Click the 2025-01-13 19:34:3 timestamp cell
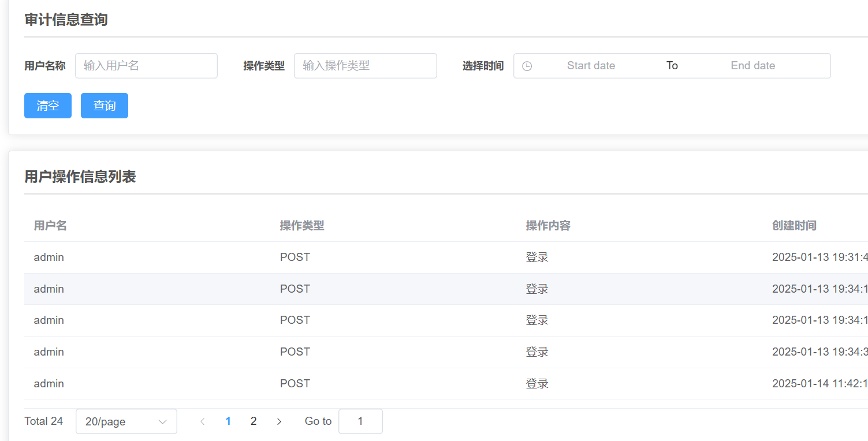This screenshot has height=441, width=868. 820,352
